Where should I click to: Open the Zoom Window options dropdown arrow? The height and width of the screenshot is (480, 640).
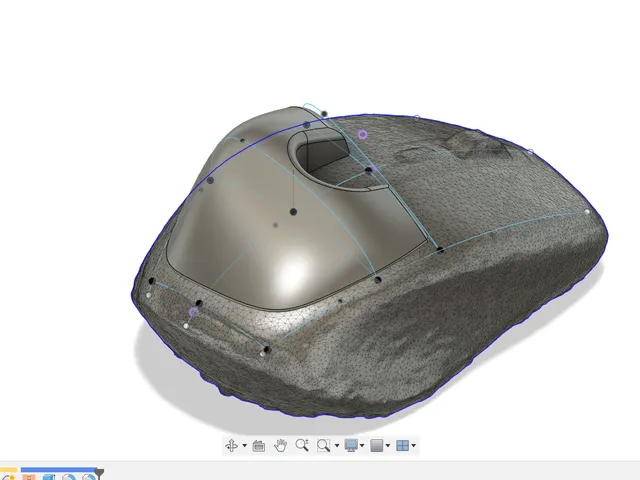click(337, 445)
